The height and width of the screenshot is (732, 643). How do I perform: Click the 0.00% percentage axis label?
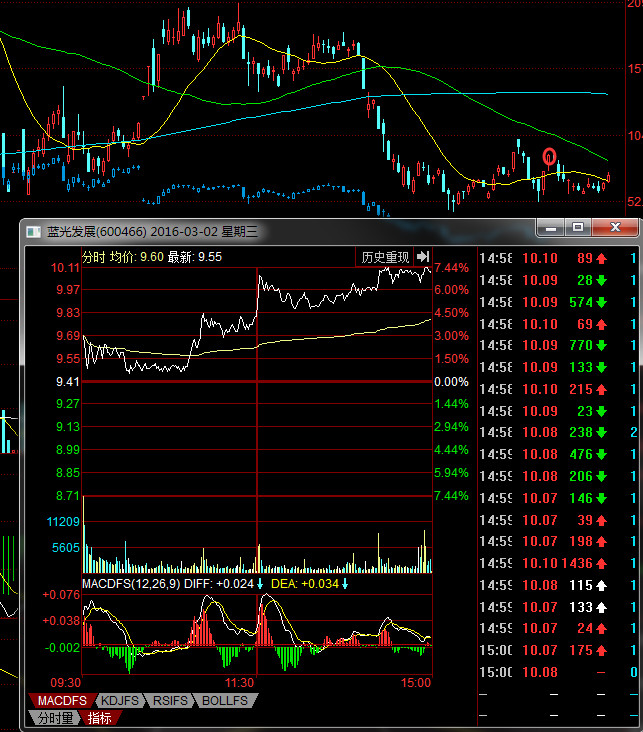click(451, 382)
